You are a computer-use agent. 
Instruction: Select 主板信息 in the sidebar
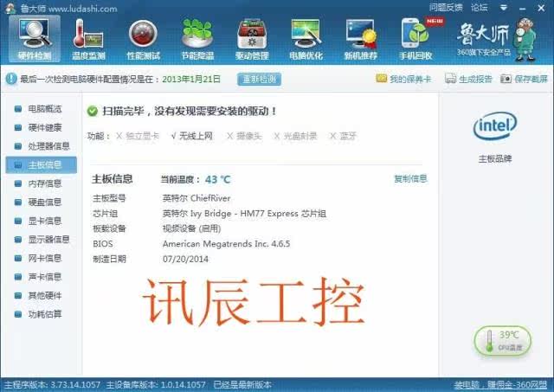point(41,164)
